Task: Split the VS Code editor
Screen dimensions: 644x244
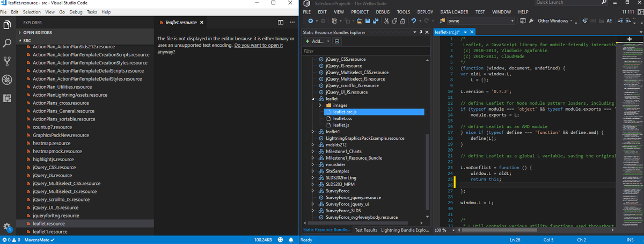Action: click(x=281, y=23)
